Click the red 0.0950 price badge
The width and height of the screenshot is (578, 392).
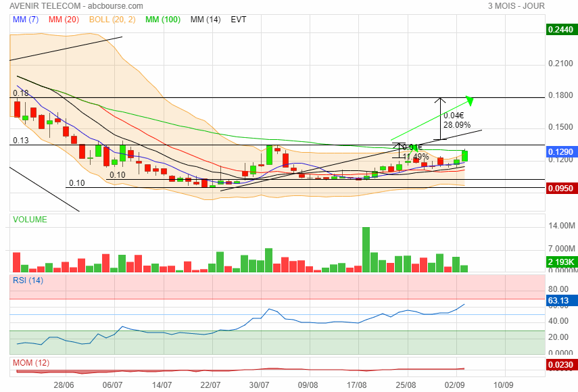click(x=560, y=189)
